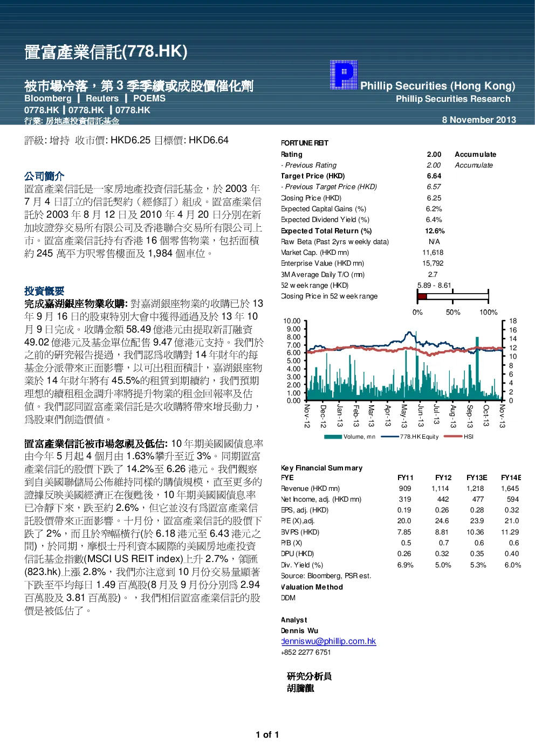Click the Nov-12 axis label on chart
This screenshot has width=535, height=756.
pos(307,416)
